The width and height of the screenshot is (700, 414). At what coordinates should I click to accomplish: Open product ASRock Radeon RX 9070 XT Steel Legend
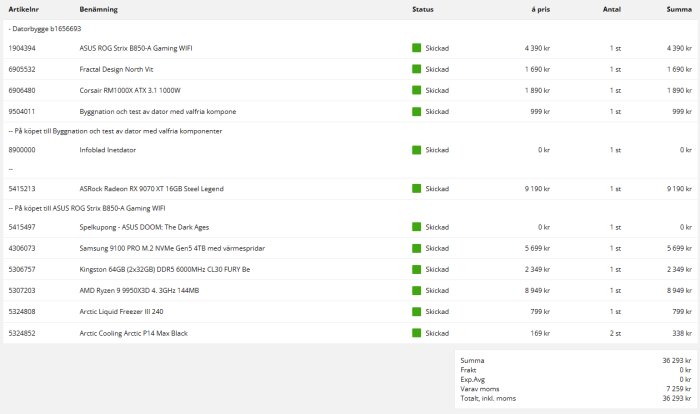coord(151,188)
